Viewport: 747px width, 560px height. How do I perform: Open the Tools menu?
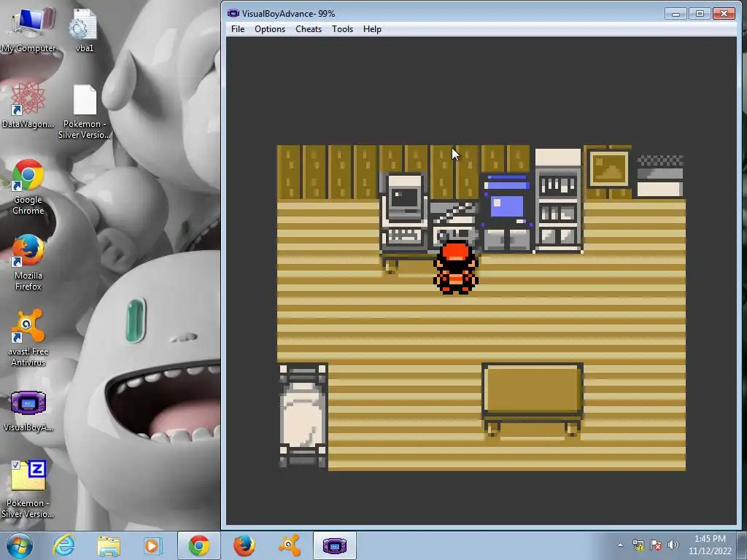(x=342, y=29)
